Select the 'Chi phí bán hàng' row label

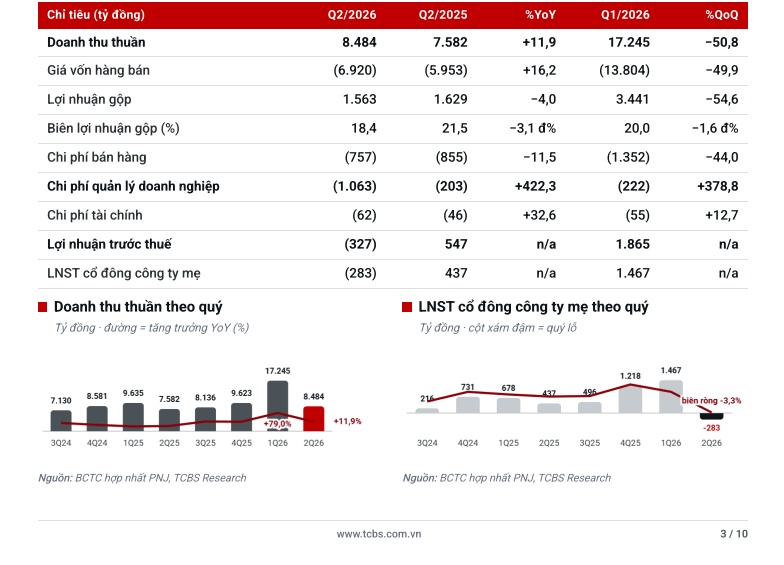(96, 158)
